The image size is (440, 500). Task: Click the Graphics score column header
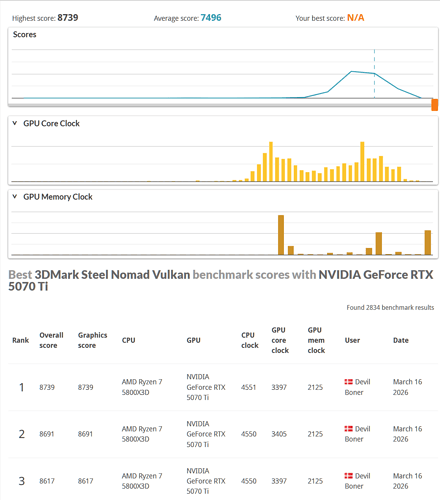[x=92, y=340]
